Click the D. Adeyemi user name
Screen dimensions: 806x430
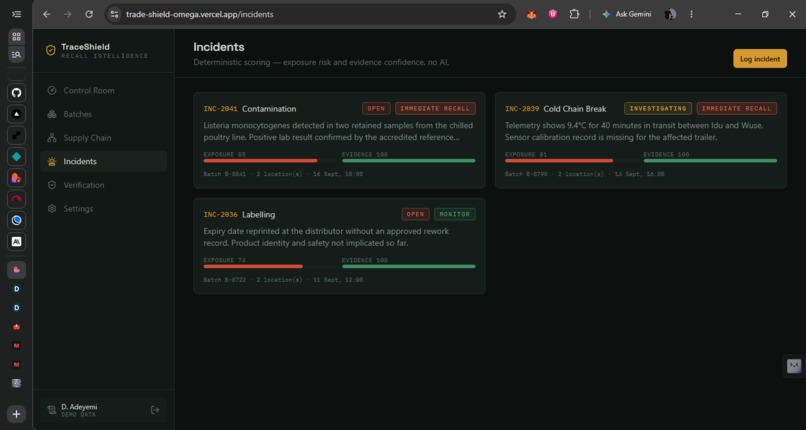[x=79, y=406]
